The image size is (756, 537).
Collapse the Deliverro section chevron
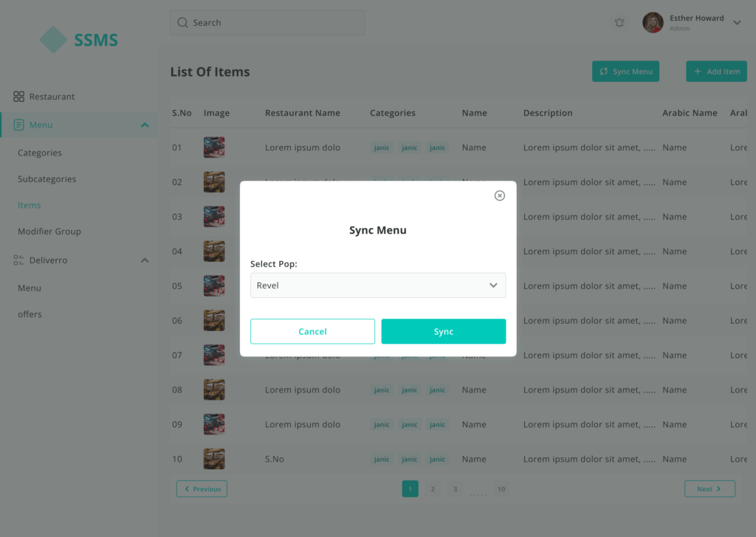tap(145, 260)
